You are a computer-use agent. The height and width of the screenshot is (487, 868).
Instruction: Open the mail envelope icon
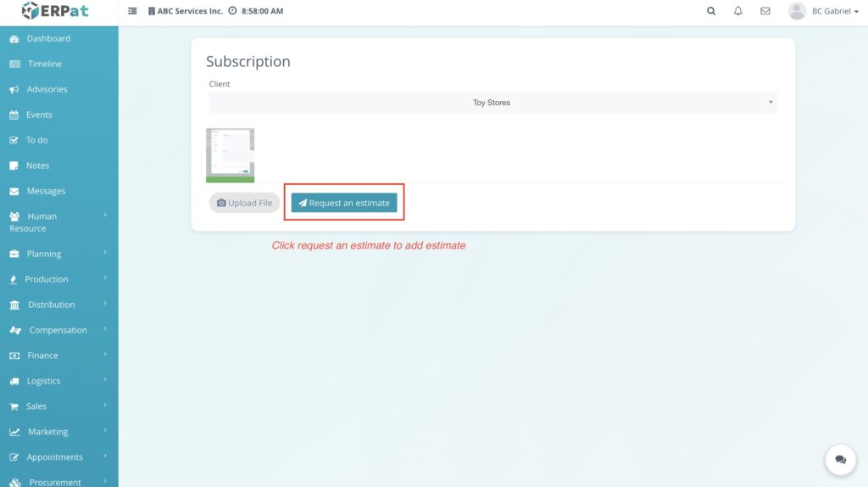(765, 11)
